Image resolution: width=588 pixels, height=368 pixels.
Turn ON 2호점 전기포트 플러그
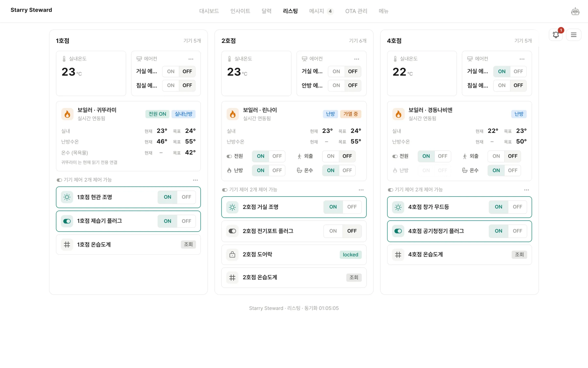coord(333,231)
